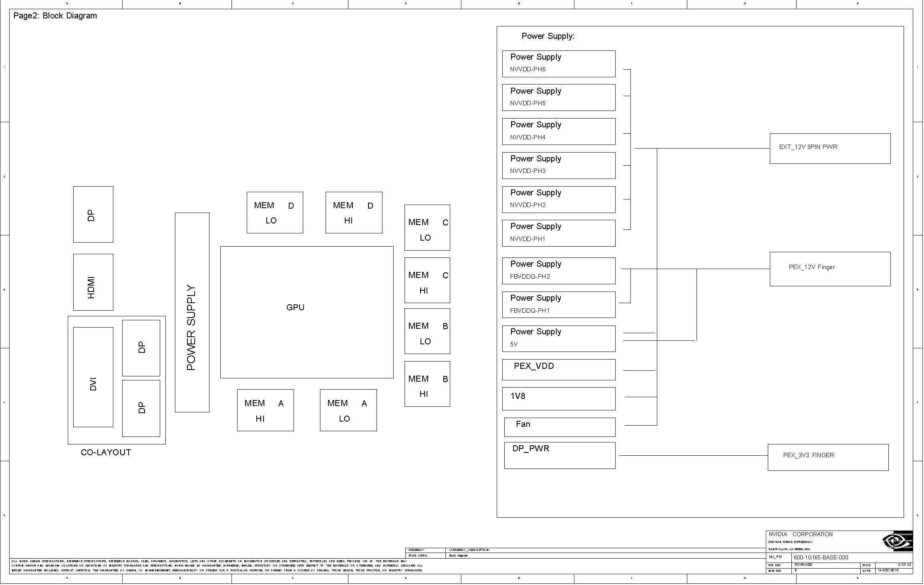Click the DP block above the HDMI block

tap(93, 214)
